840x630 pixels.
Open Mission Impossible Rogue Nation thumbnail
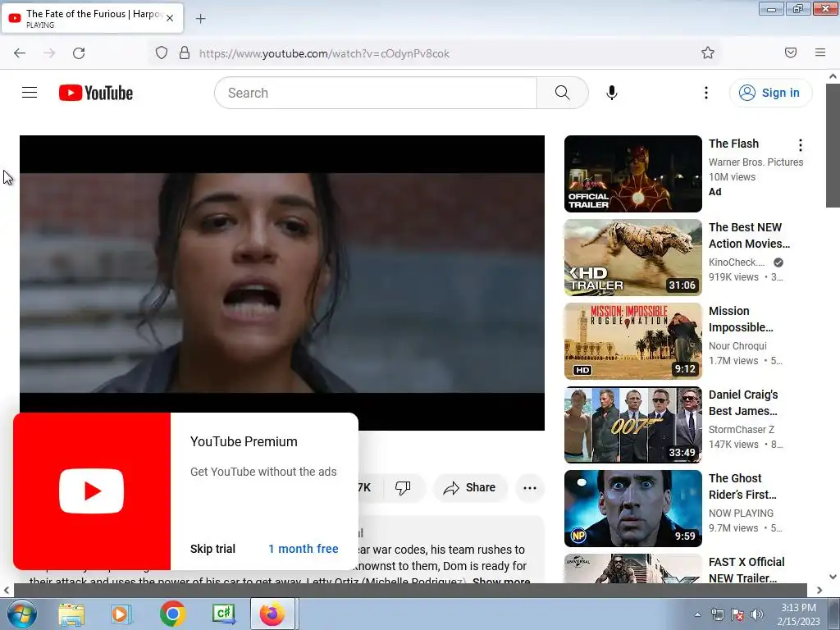pyautogui.click(x=632, y=340)
